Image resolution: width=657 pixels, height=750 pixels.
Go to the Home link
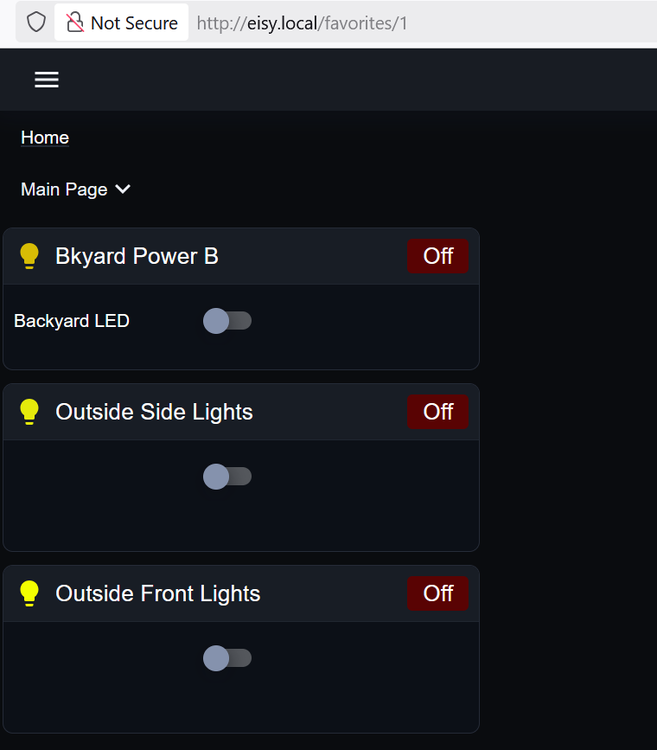click(x=45, y=138)
